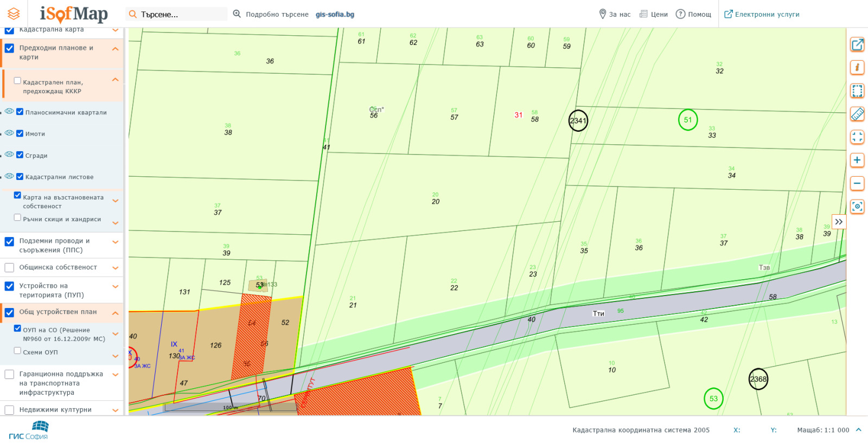Click the layers stack icon

coord(14,14)
